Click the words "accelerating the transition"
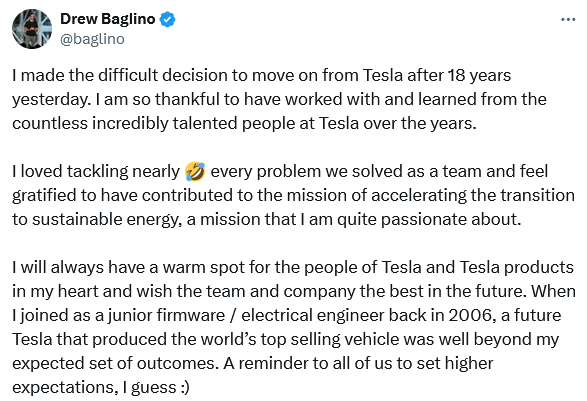 (472, 195)
